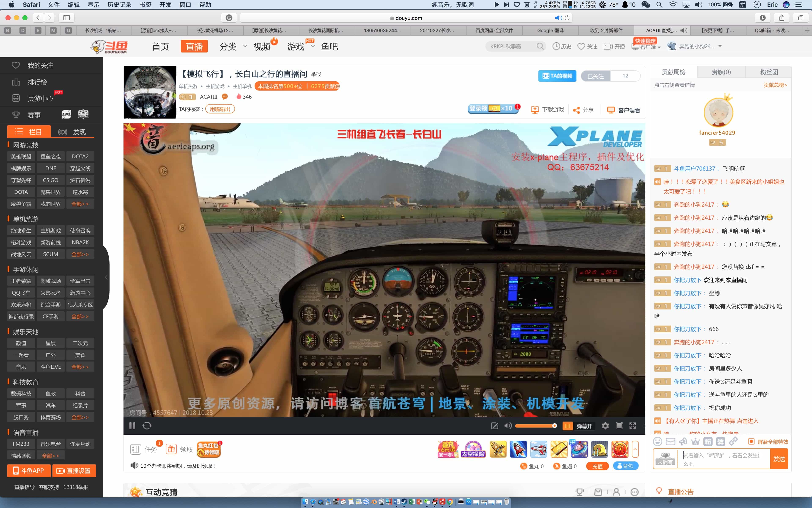Image resolution: width=812 pixels, height=508 pixels.
Task: Click the 下载游戏 download link
Action: coord(547,110)
